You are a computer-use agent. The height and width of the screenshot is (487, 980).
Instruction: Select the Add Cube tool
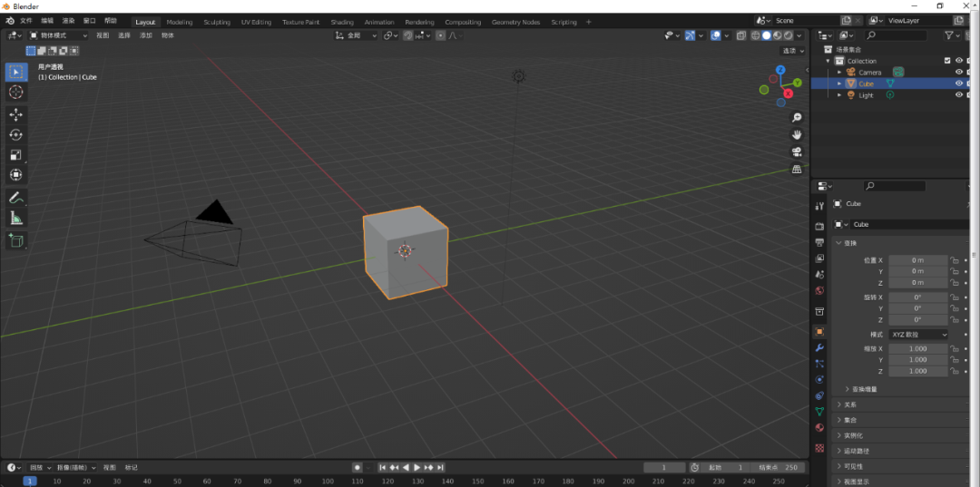tap(16, 240)
